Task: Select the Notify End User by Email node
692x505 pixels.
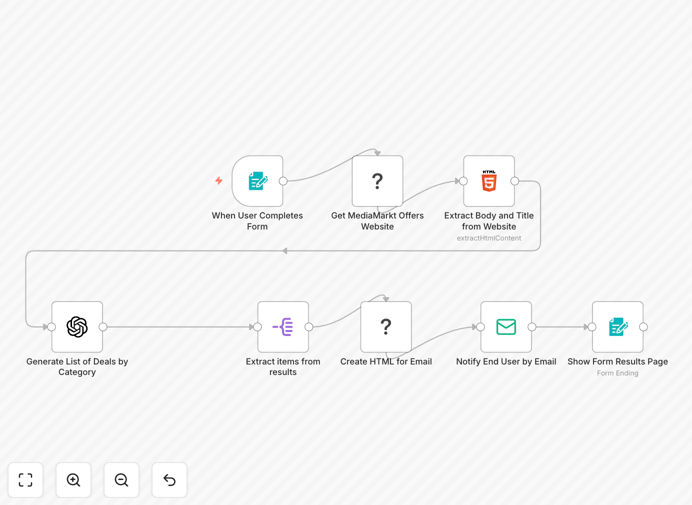Action: tap(506, 327)
